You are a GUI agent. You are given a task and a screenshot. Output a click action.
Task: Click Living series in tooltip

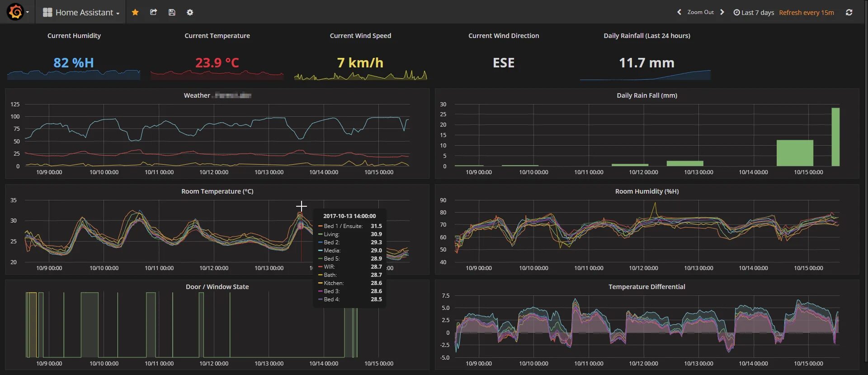[x=350, y=234]
